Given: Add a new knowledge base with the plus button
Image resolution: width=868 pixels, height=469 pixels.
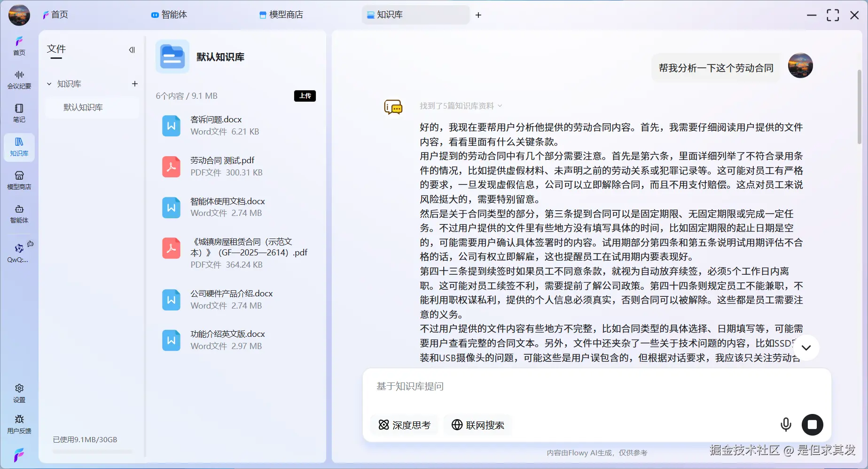Looking at the screenshot, I should tap(135, 84).
